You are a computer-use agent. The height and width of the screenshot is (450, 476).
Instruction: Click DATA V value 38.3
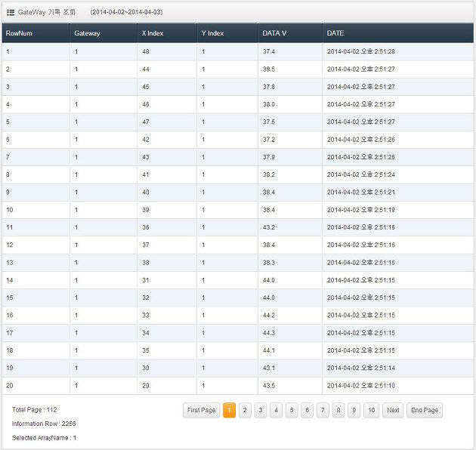(x=269, y=263)
